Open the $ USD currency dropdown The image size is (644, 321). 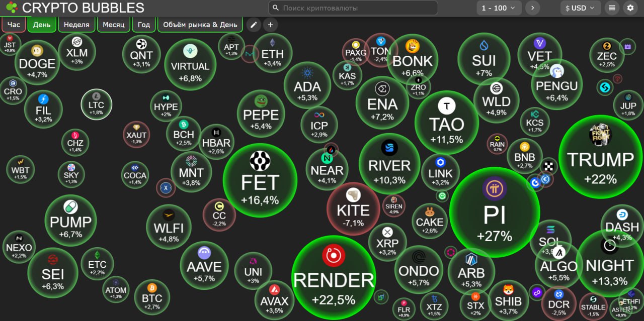(580, 8)
